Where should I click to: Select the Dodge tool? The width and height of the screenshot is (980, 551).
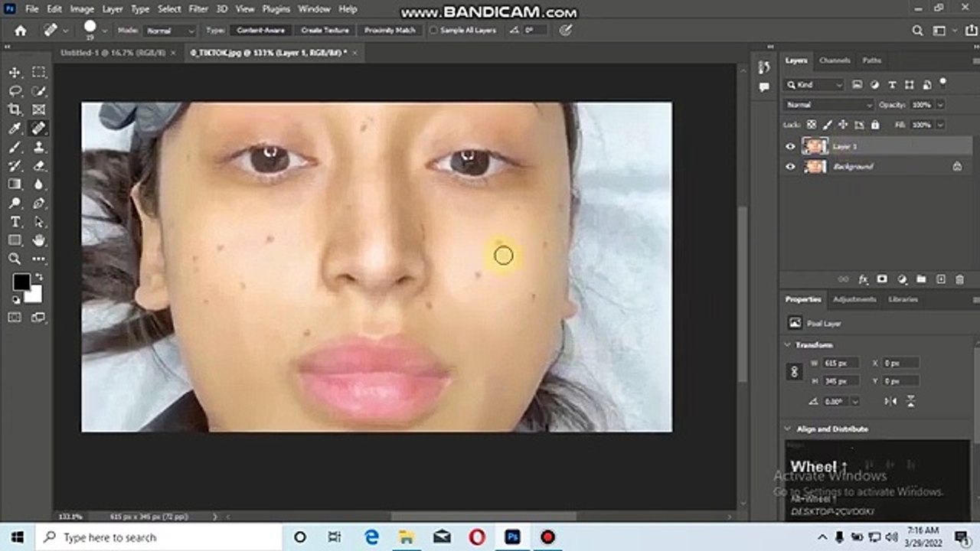[15, 203]
